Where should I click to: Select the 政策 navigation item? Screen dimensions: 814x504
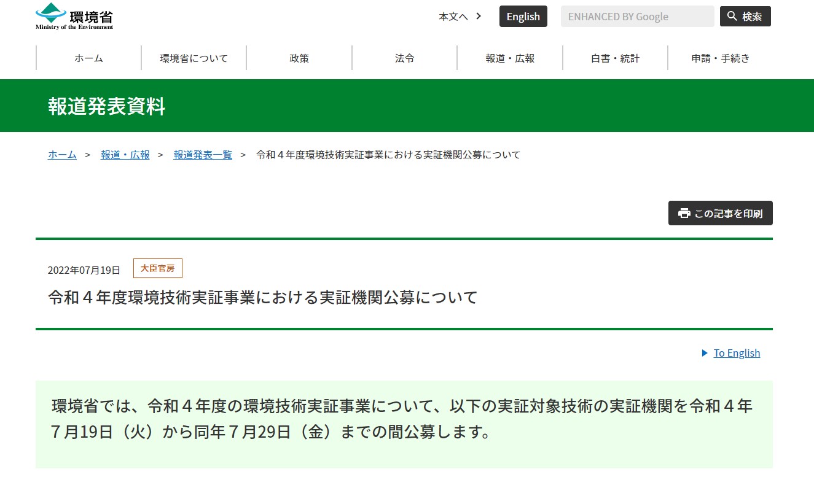point(299,58)
